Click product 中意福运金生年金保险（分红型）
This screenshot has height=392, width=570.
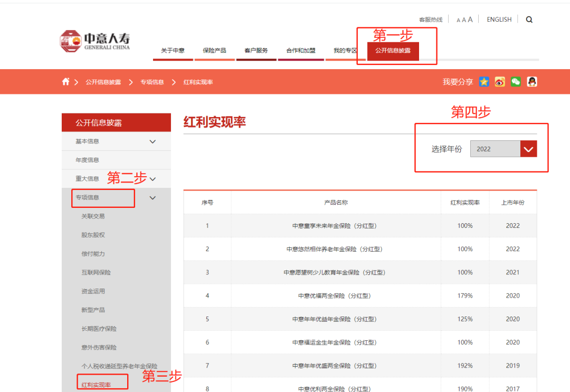coord(335,342)
